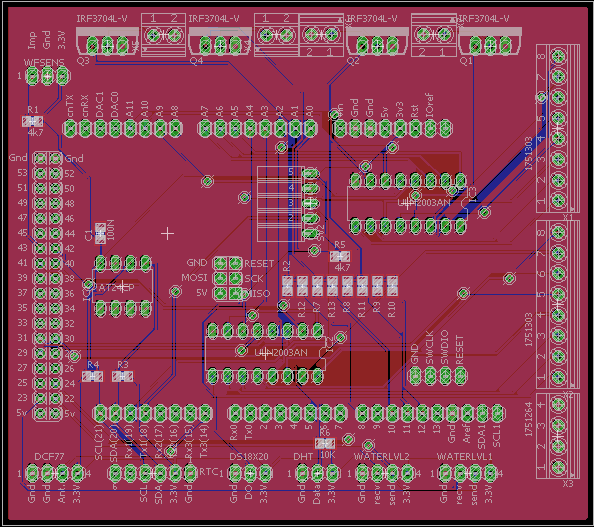594x527 pixels.
Task: Pick resistor R4 near pin header
Action: [92, 376]
